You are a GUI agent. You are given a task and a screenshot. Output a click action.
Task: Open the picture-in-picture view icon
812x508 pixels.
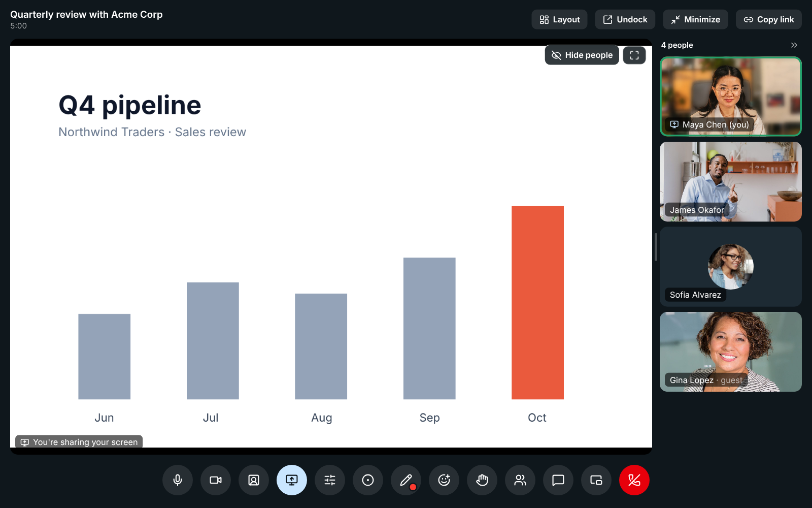(x=596, y=480)
